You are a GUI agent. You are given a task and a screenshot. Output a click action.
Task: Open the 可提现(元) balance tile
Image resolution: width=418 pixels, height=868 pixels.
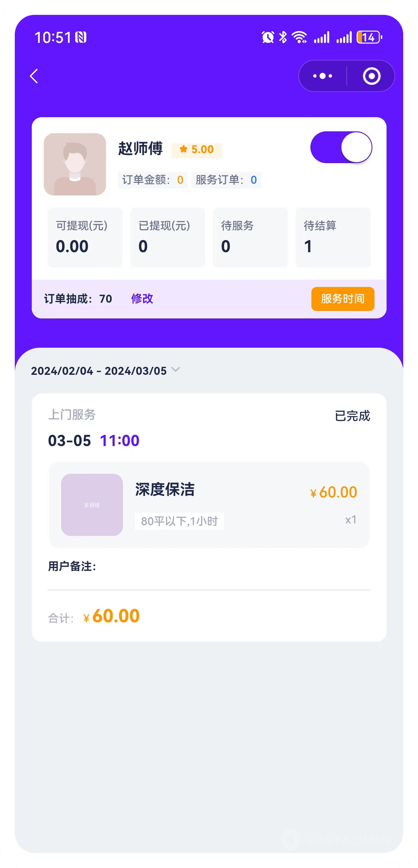85,237
